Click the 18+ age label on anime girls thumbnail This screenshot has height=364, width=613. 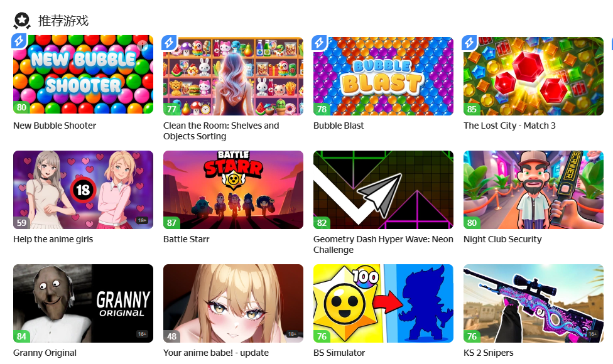[142, 221]
